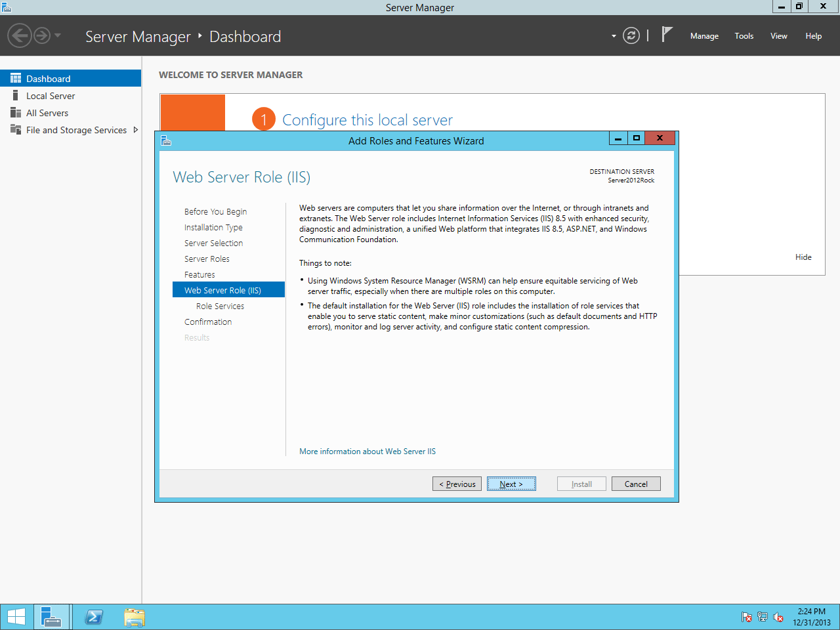This screenshot has height=630, width=840.
Task: Click the Server2012Rock destination server text
Action: [x=631, y=180]
